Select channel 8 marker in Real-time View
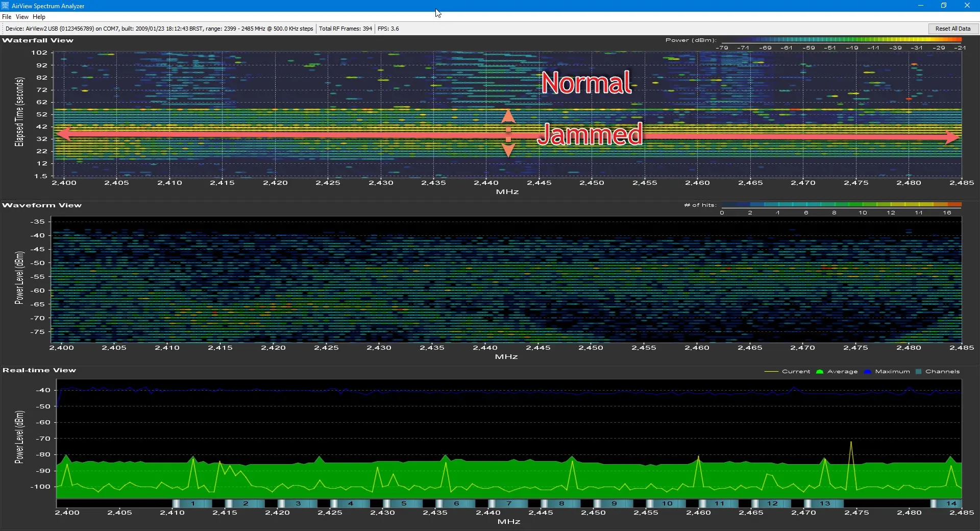This screenshot has height=531, width=980. click(x=561, y=503)
